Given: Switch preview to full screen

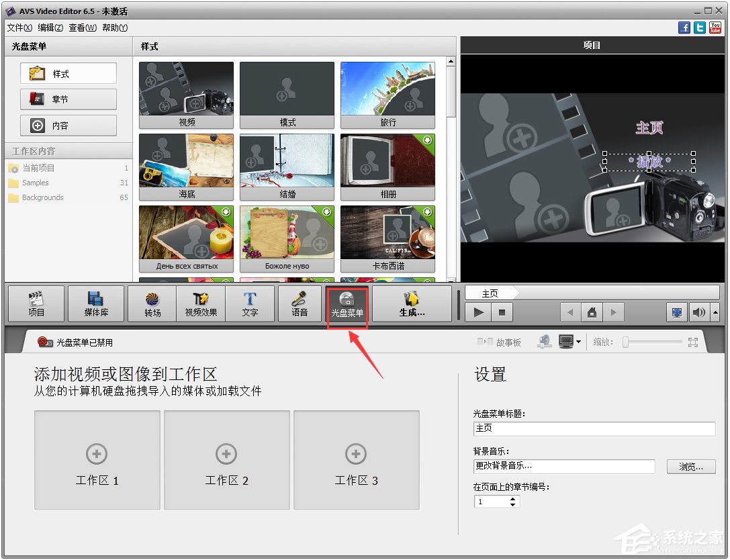Looking at the screenshot, I should pyautogui.click(x=677, y=312).
